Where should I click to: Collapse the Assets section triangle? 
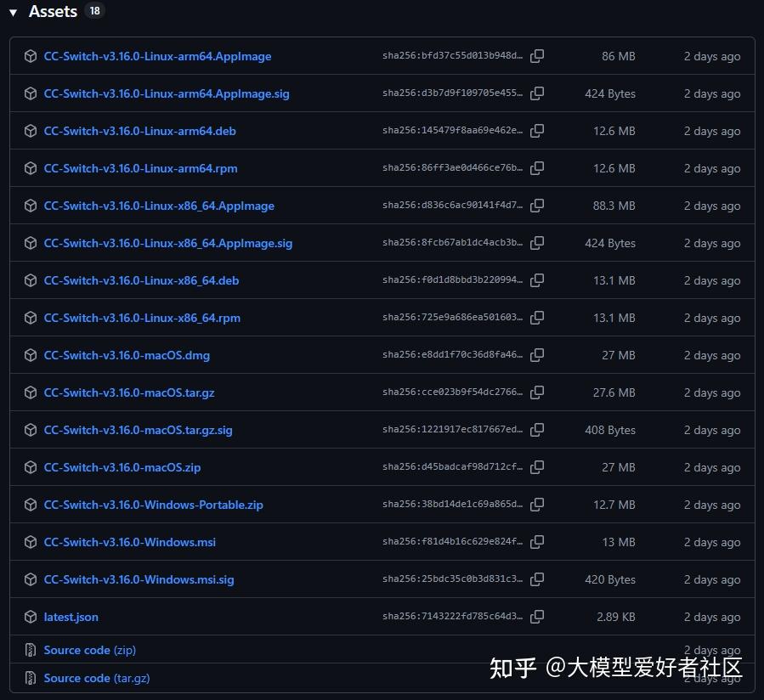13,13
